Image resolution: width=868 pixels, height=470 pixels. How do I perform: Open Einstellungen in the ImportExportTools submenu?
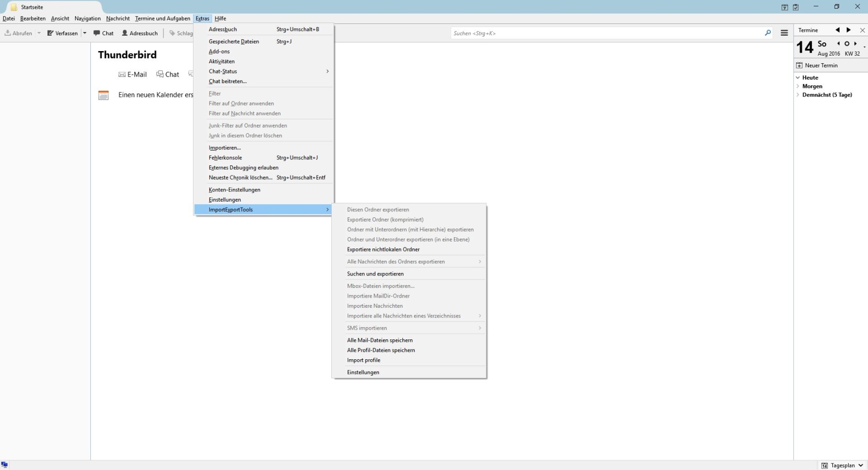(x=409, y=373)
